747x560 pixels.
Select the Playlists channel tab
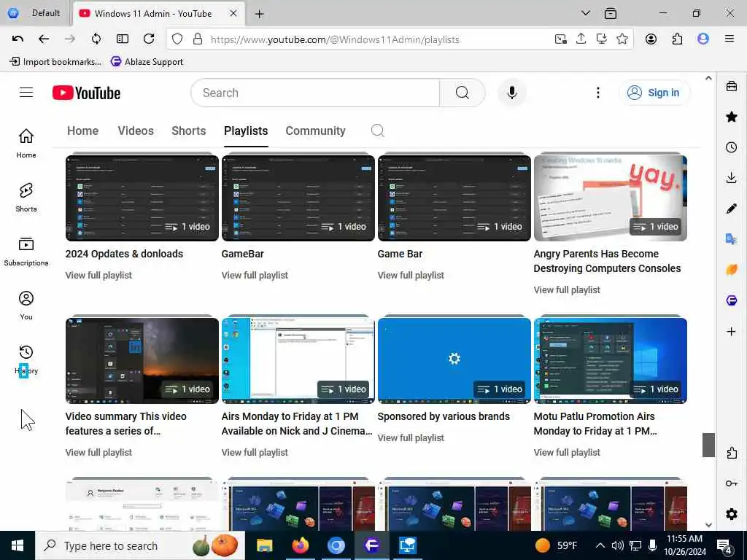click(x=246, y=131)
